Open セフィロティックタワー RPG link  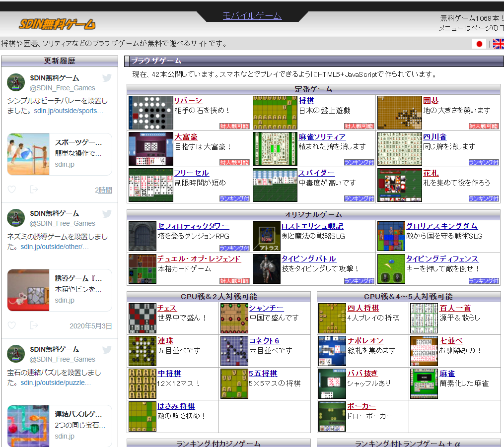[193, 226]
